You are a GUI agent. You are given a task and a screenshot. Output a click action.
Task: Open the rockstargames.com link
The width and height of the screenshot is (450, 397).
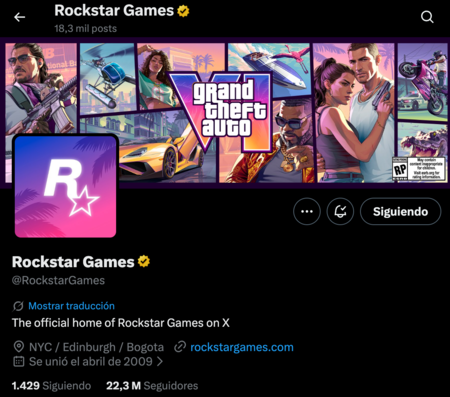coord(242,347)
